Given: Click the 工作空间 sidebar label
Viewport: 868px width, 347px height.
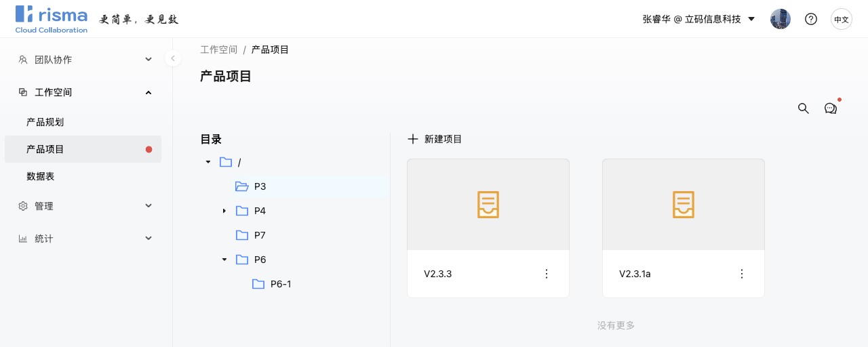Looking at the screenshot, I should [53, 92].
